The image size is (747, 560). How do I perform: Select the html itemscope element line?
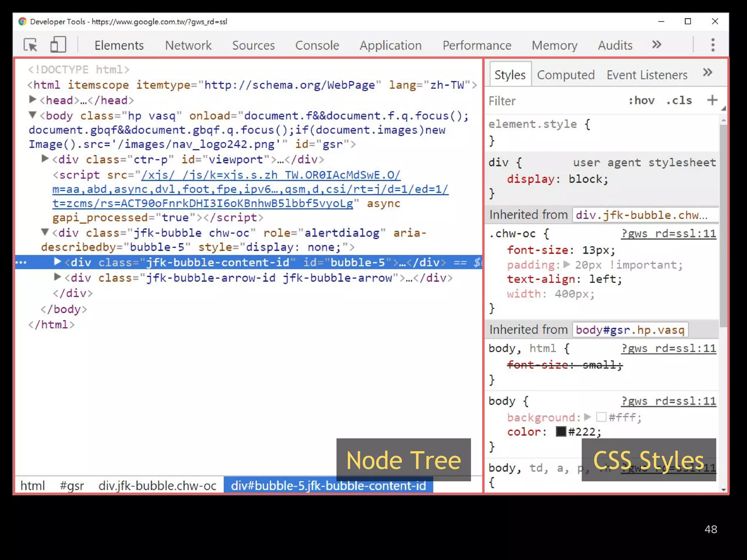tap(252, 85)
